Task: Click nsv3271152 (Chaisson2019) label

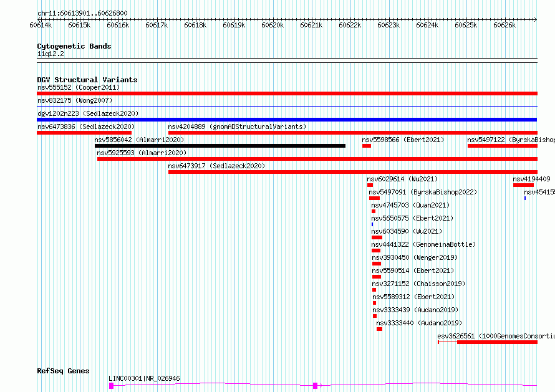Action: click(x=418, y=284)
